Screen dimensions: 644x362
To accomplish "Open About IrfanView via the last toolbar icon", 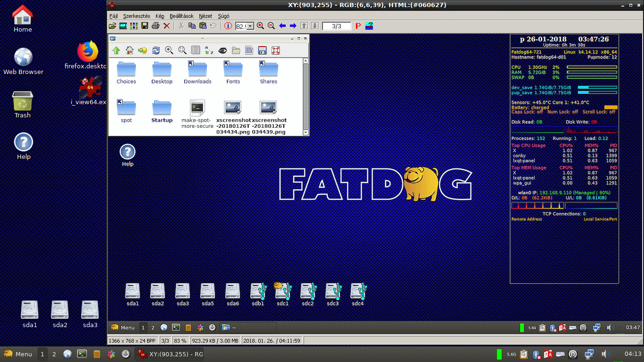I will click(x=369, y=26).
